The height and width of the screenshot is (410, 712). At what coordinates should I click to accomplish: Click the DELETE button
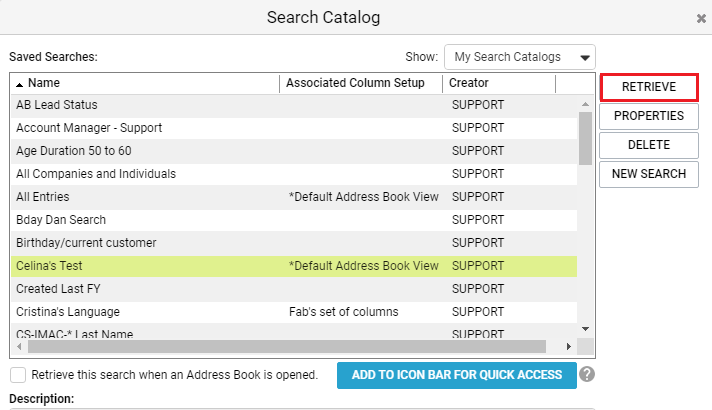[649, 145]
